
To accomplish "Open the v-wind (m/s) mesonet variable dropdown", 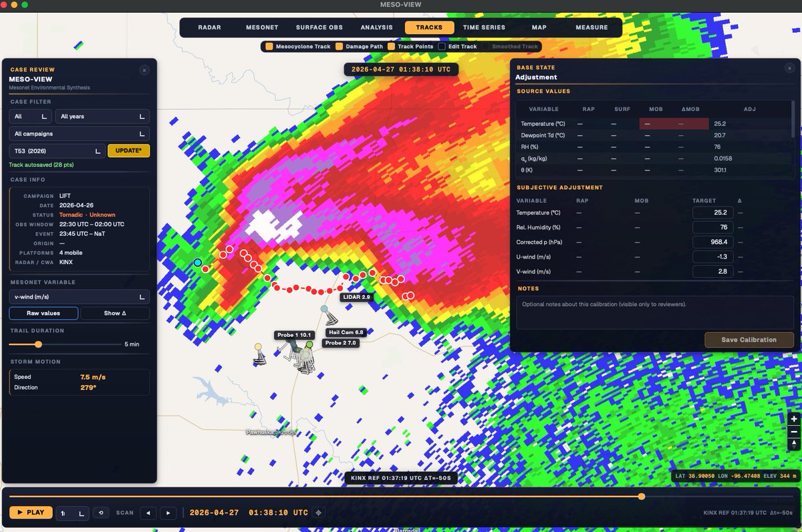I will point(79,296).
